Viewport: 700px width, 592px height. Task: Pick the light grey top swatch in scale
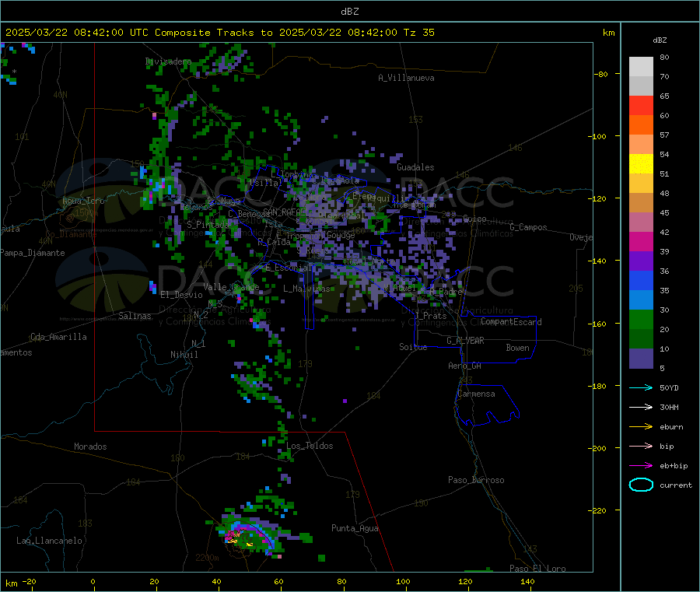point(641,67)
